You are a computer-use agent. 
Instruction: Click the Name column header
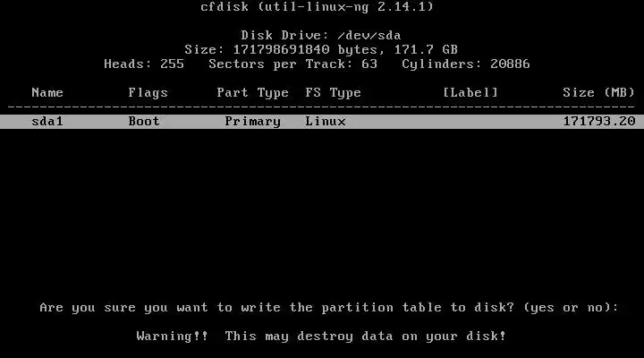(x=47, y=92)
